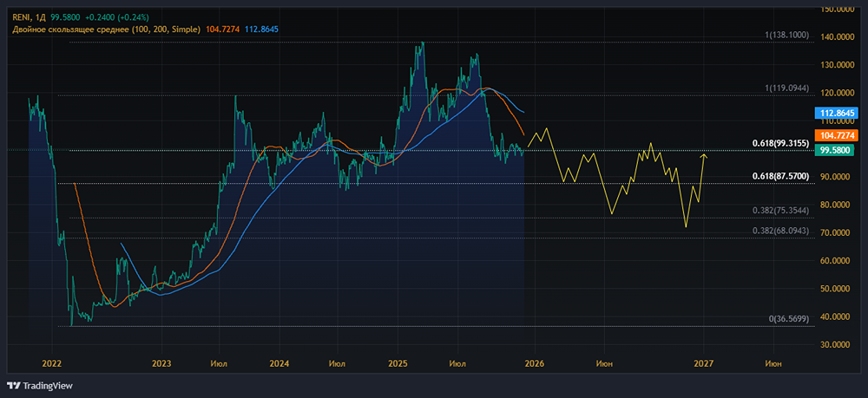Click the green 99.5800 current price tag
The width and height of the screenshot is (868, 398).
[837, 150]
